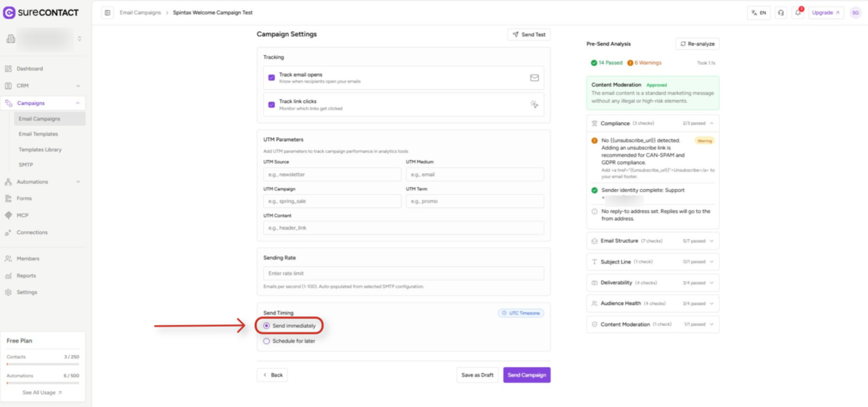Open Email Templates in sidebar
This screenshot has width=868, height=407.
click(x=38, y=134)
